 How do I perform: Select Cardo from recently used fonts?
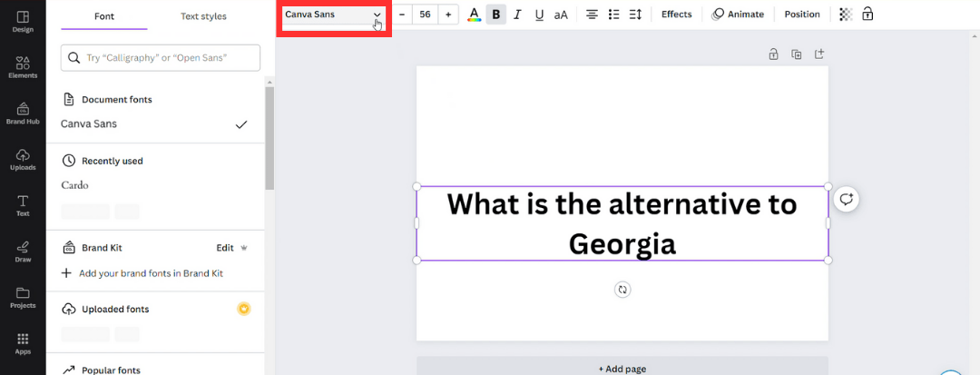pos(75,185)
